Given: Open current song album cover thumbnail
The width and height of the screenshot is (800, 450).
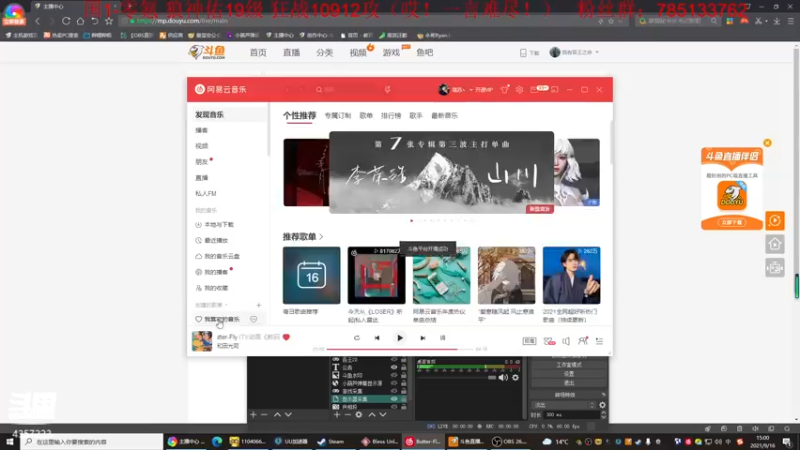Looking at the screenshot, I should (x=202, y=341).
